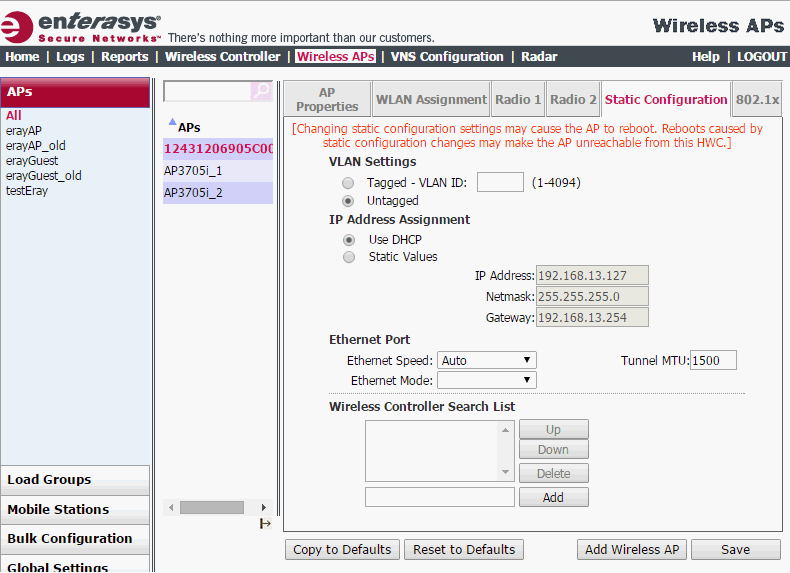Click the AP list horizontal scrollbar thumb
Image resolution: width=790 pixels, height=573 pixels.
[212, 507]
